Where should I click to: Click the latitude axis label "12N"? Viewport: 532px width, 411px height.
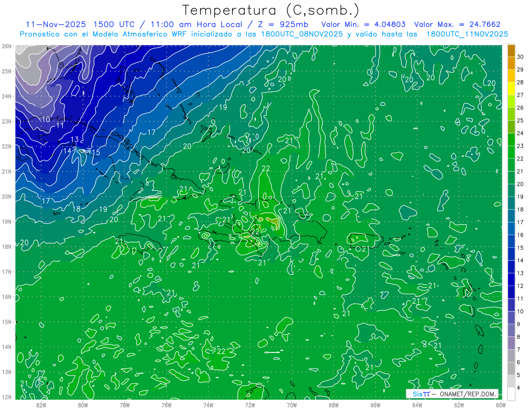point(7,397)
